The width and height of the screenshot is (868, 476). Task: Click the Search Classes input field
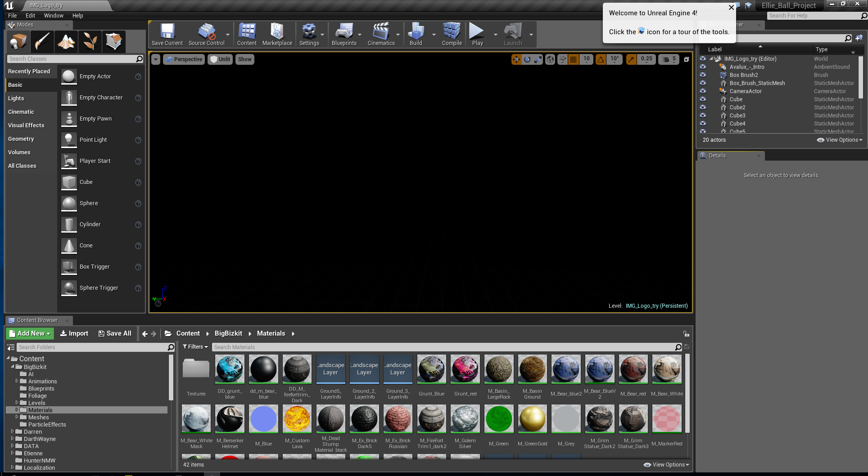click(x=75, y=59)
